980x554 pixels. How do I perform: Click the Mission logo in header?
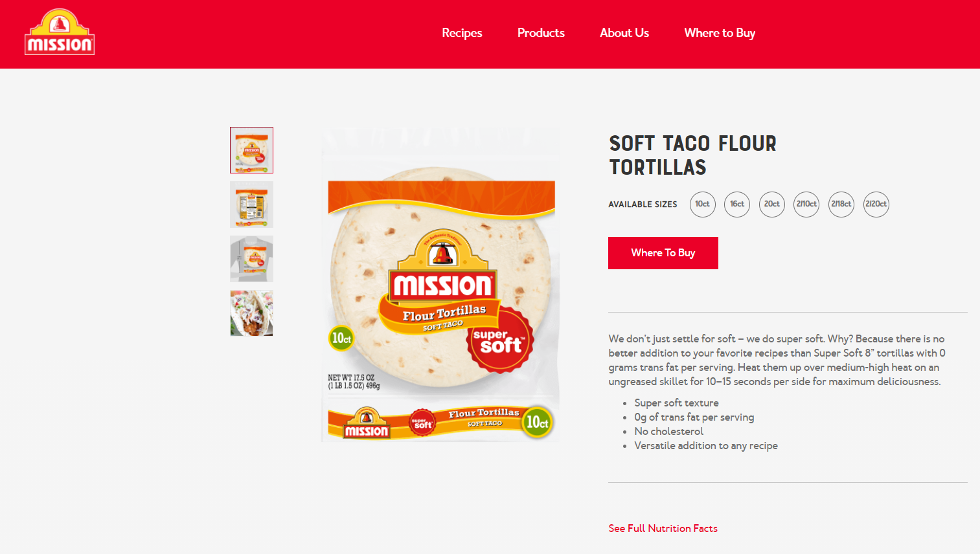tap(60, 32)
